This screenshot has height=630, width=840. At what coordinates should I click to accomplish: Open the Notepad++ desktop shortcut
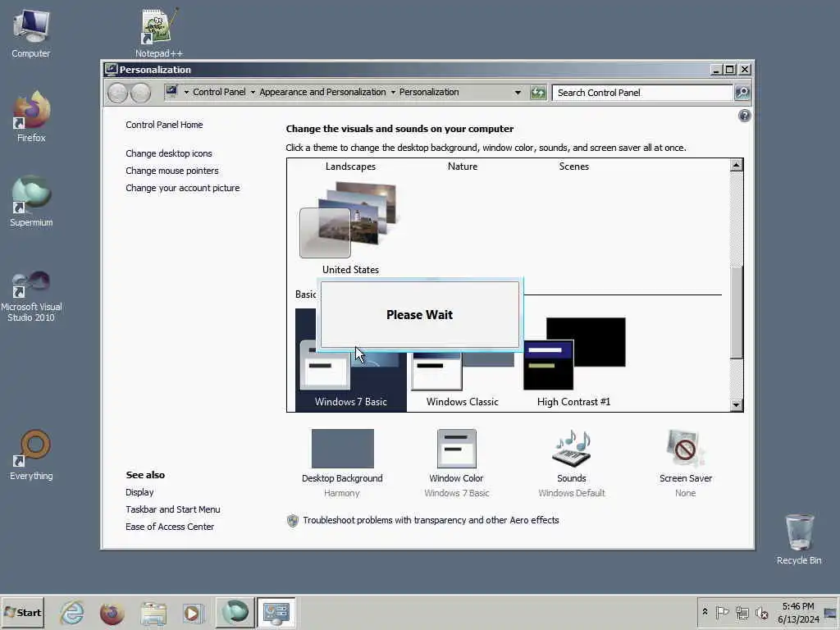[158, 34]
